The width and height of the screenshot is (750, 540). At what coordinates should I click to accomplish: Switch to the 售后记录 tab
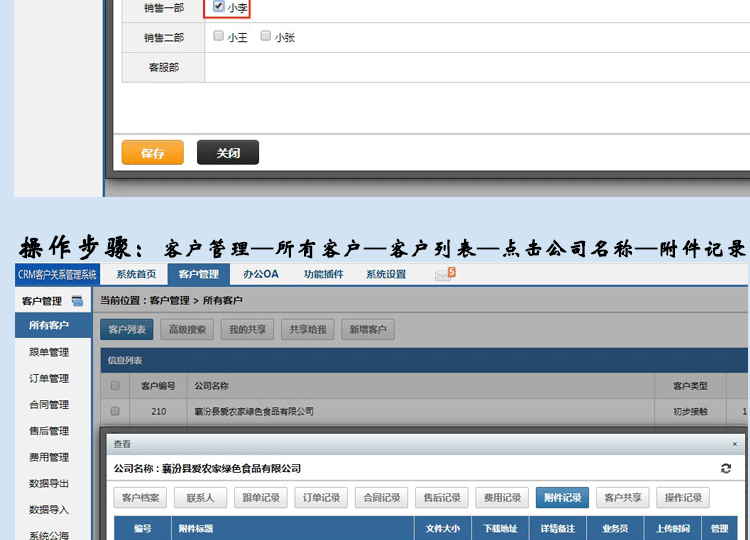point(441,498)
